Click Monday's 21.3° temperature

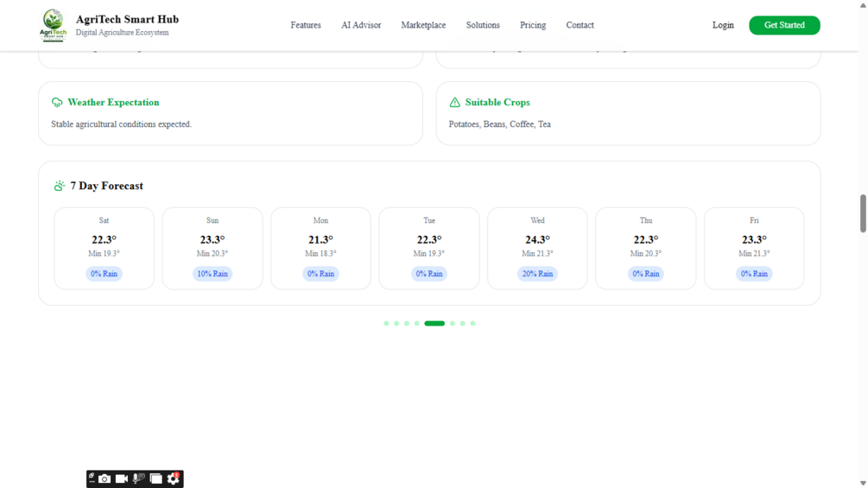click(320, 239)
